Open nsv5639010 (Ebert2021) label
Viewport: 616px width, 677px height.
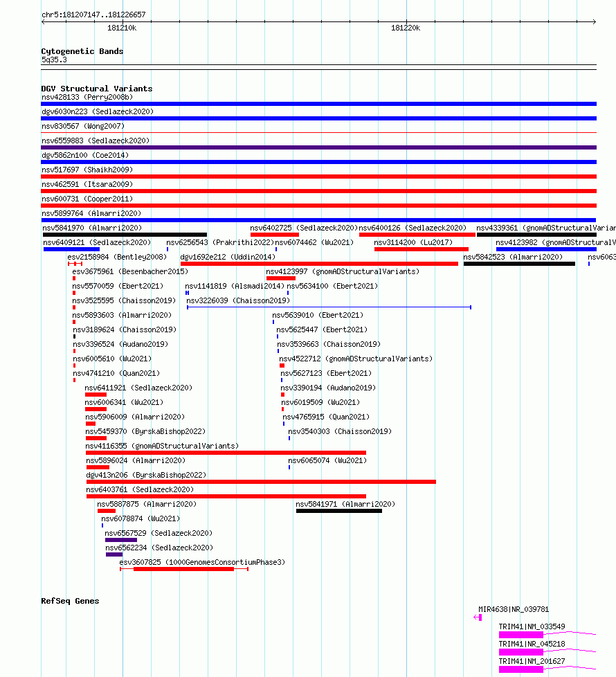pyautogui.click(x=318, y=315)
